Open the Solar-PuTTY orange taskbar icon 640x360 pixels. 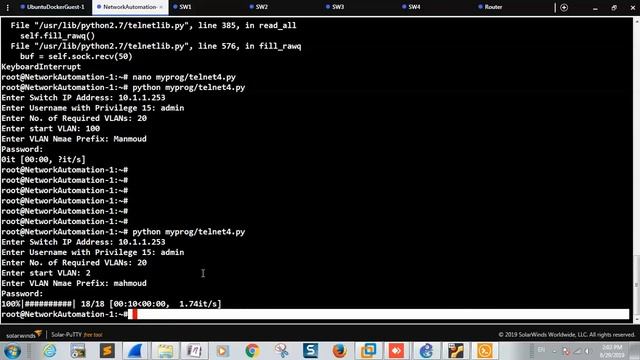(484, 351)
